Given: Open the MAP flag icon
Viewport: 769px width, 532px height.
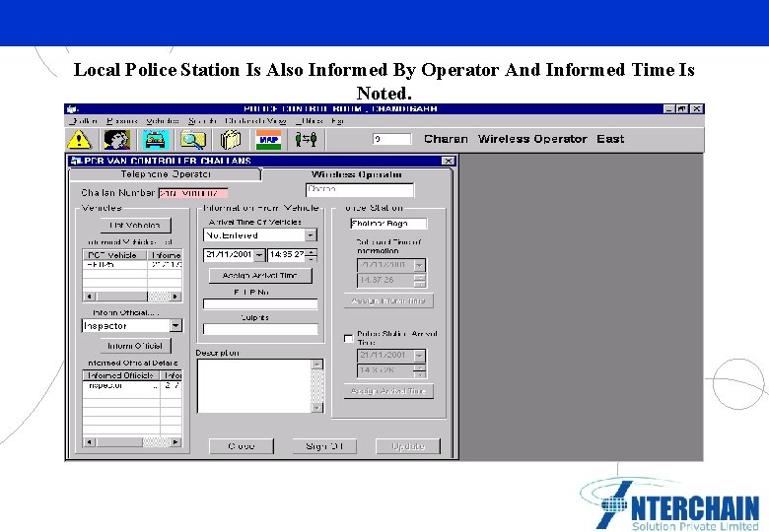Looking at the screenshot, I should tap(269, 140).
